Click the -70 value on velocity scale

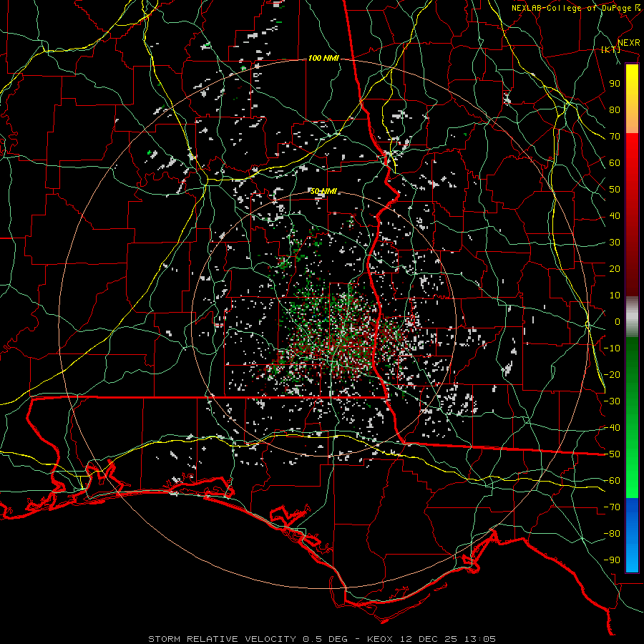click(x=612, y=507)
